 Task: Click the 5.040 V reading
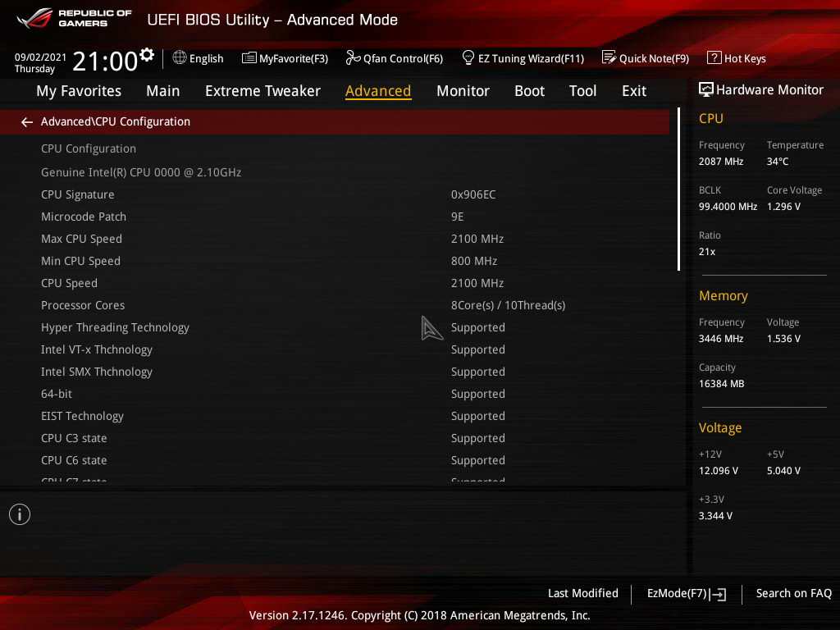[783, 470]
